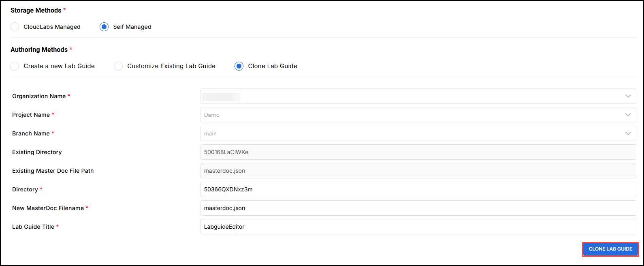This screenshot has height=266, width=644.
Task: Click the Existing Master Doc File Path field
Action: pos(418,171)
